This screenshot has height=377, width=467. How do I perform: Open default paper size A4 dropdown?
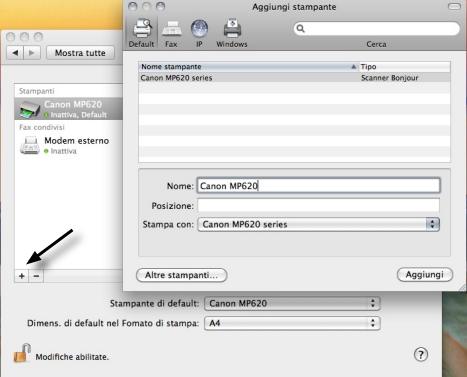292,323
